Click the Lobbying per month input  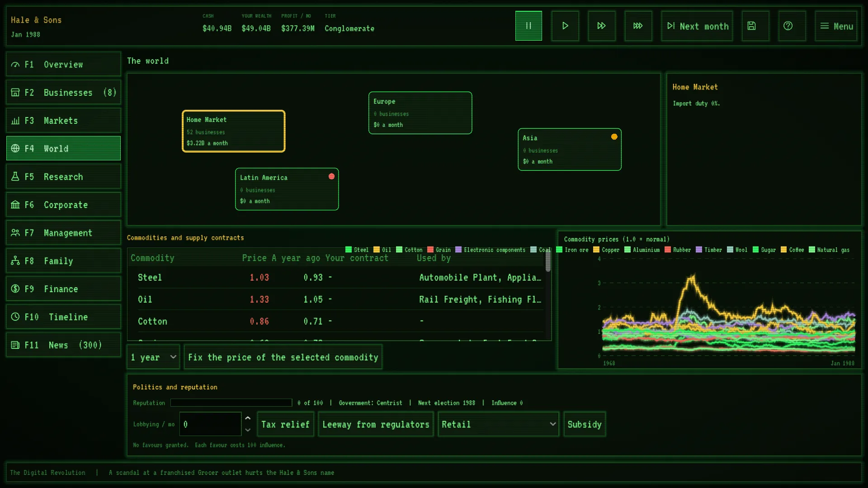coord(210,424)
